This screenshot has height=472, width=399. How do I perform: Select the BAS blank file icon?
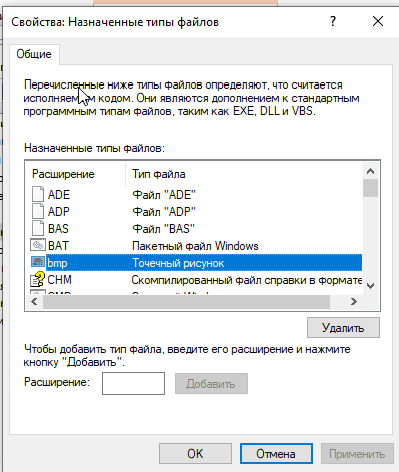[x=38, y=228]
